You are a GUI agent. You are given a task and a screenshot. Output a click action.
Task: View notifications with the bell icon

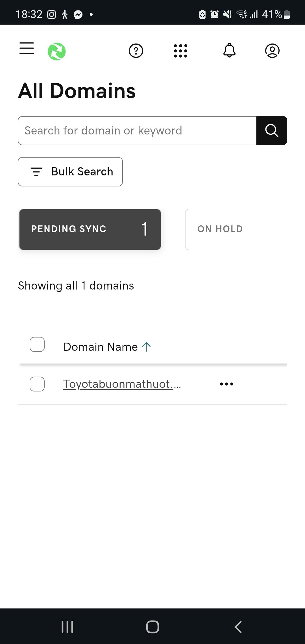(229, 50)
